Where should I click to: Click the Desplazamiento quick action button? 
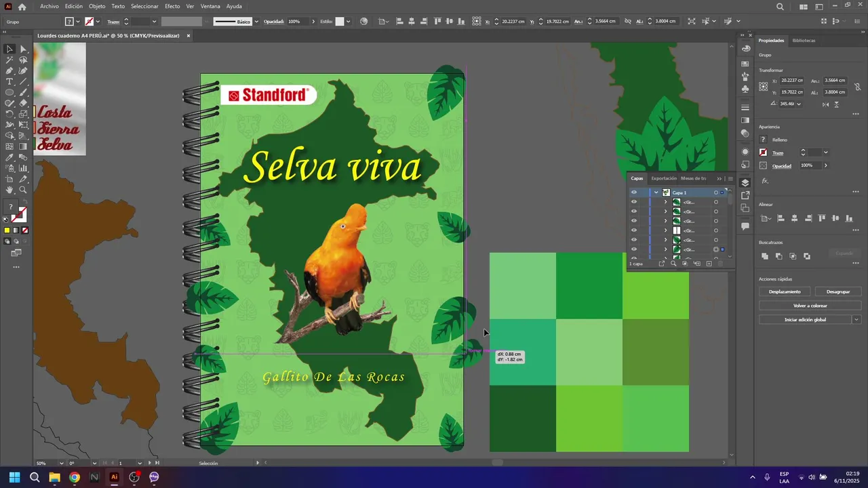pos(785,291)
